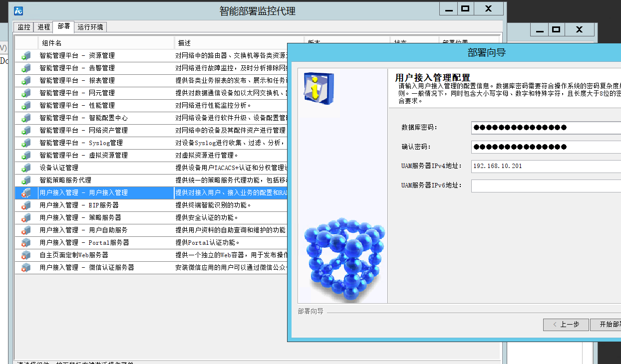
Task: Click the icon of 用户接入管理 - 用户自助服务 row
Action: point(26,230)
